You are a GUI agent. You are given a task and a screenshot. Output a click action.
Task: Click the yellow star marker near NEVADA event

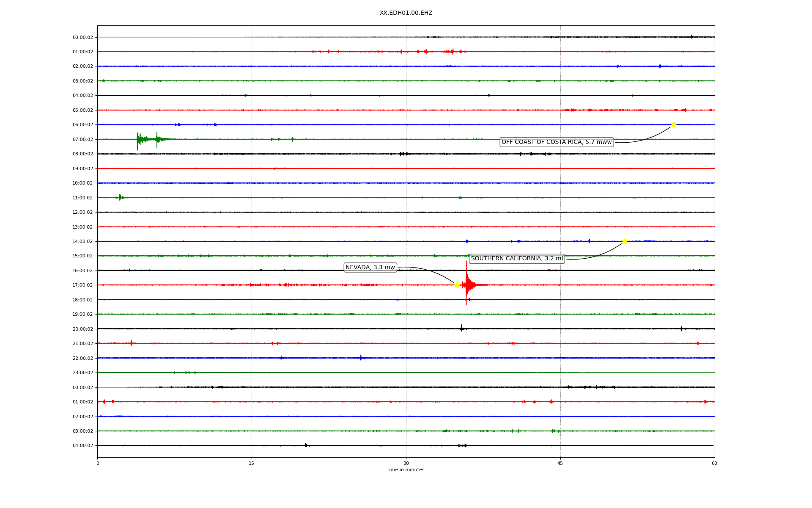457,285
